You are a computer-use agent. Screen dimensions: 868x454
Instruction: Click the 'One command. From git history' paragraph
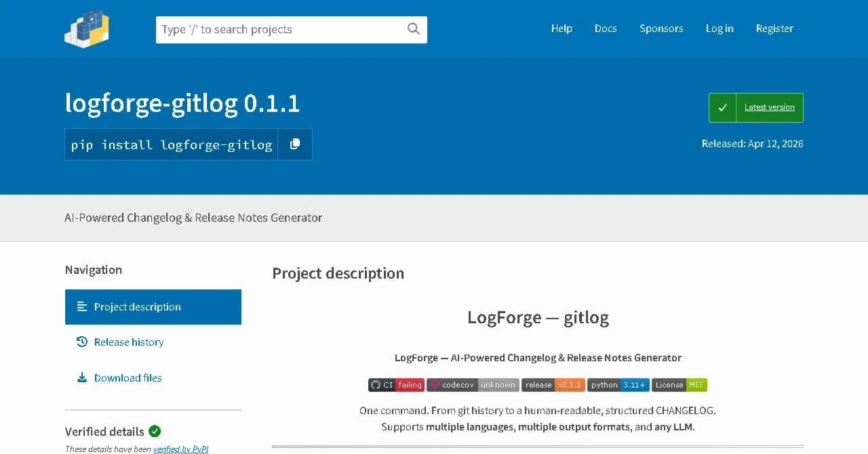click(x=538, y=419)
